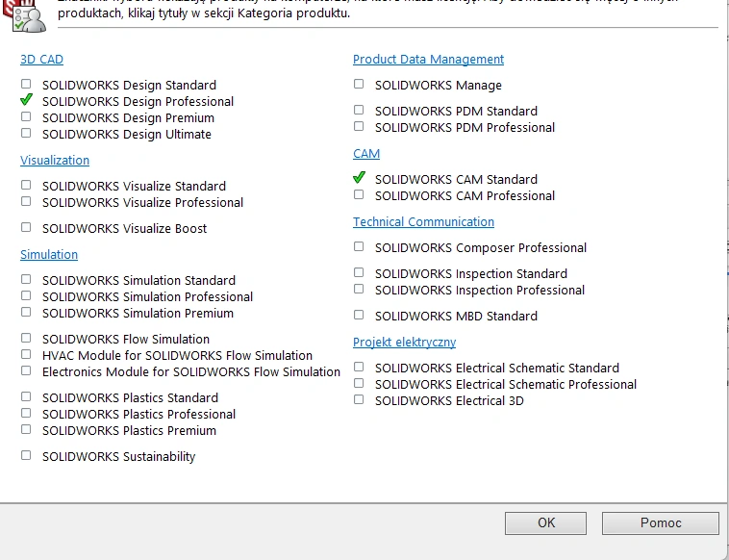The image size is (729, 560).
Task: Click the SOLIDWORKS Manage label
Action: [x=439, y=86]
